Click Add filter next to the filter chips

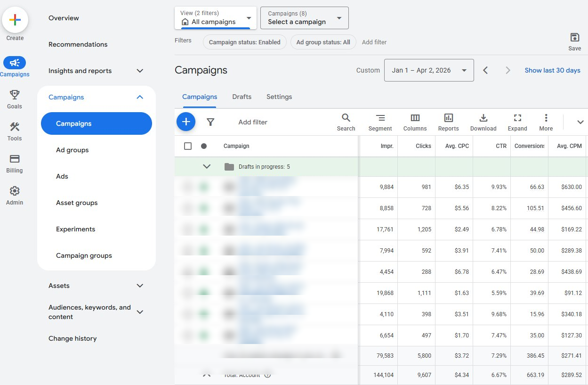(x=374, y=42)
